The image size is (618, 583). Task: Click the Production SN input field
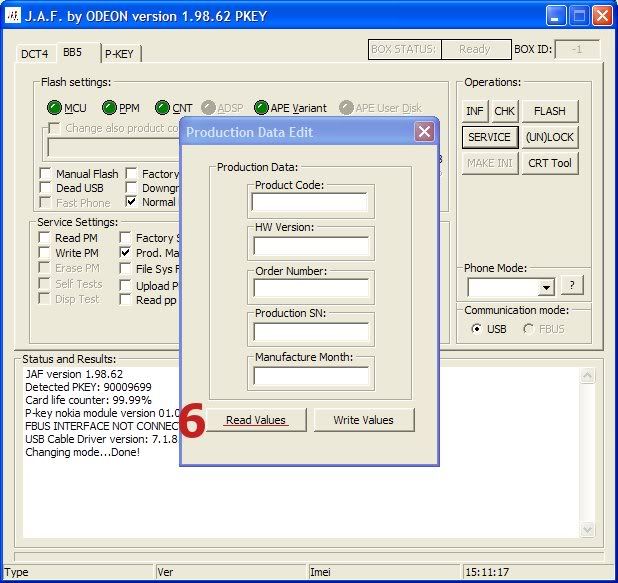(311, 332)
